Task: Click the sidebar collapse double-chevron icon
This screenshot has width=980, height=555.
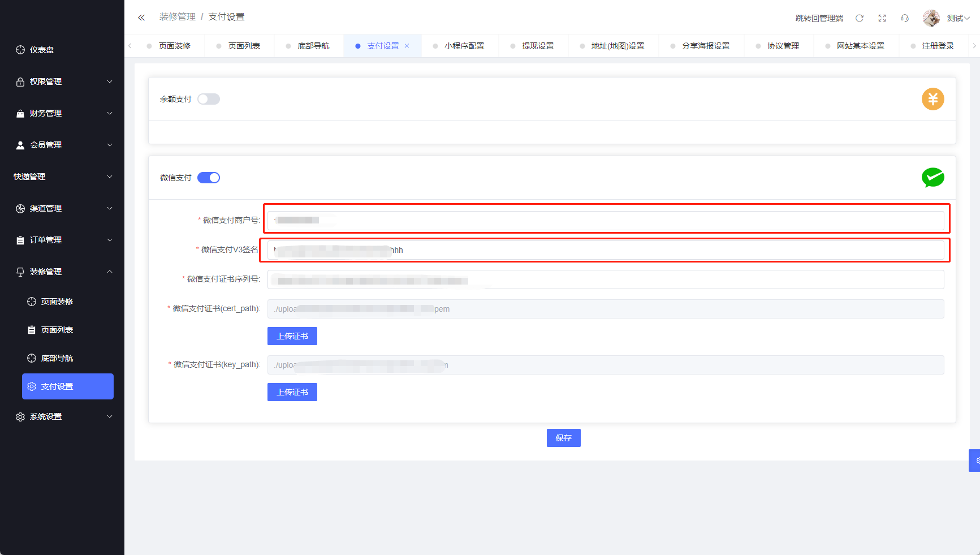Action: pyautogui.click(x=141, y=18)
